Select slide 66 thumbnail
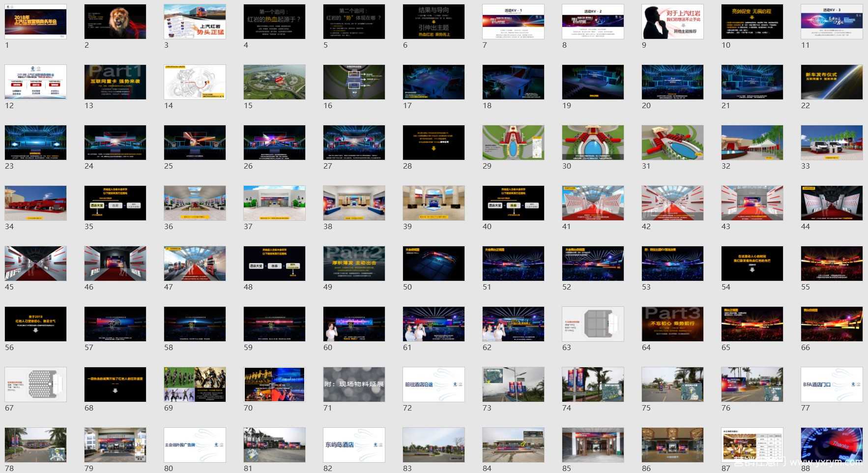 click(832, 324)
